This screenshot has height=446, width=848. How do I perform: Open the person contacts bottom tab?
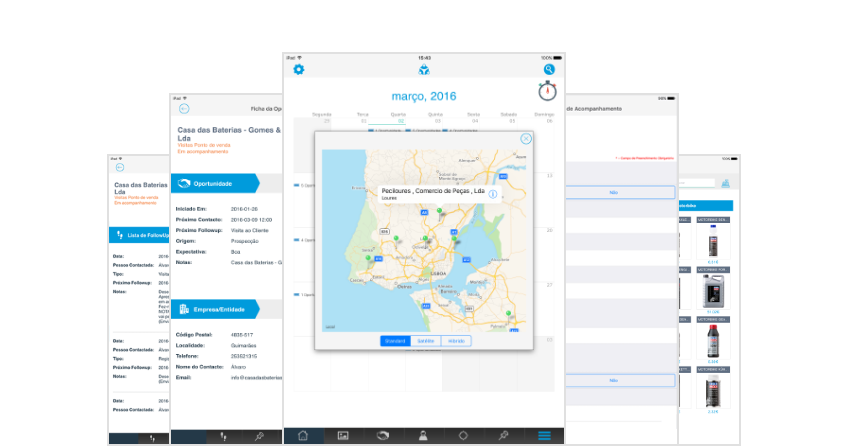coord(423,436)
